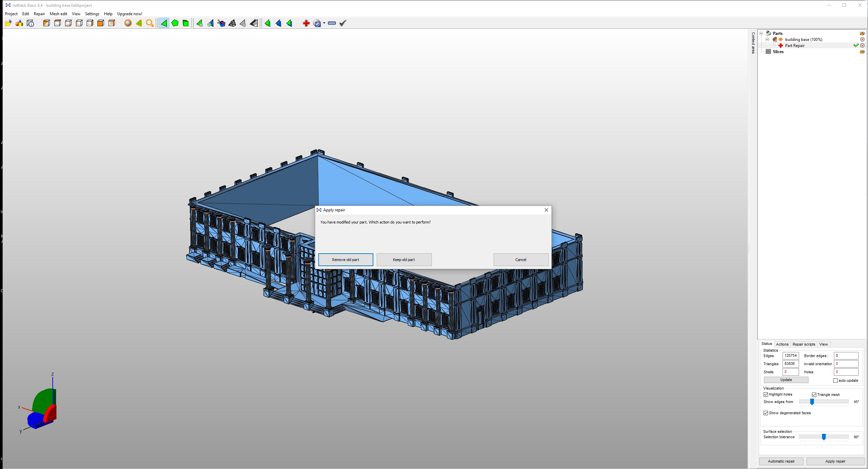Click the Keep old part button

(404, 260)
